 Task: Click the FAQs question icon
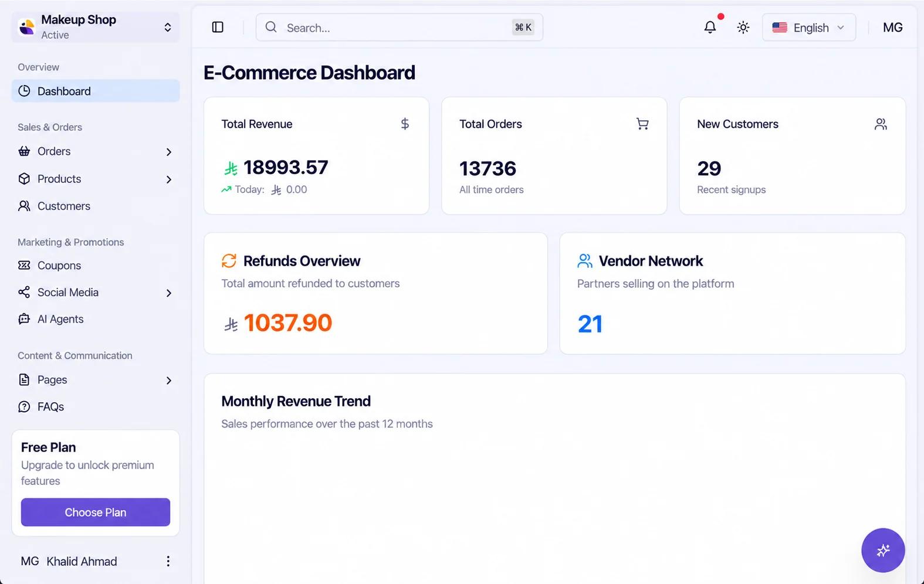24,407
